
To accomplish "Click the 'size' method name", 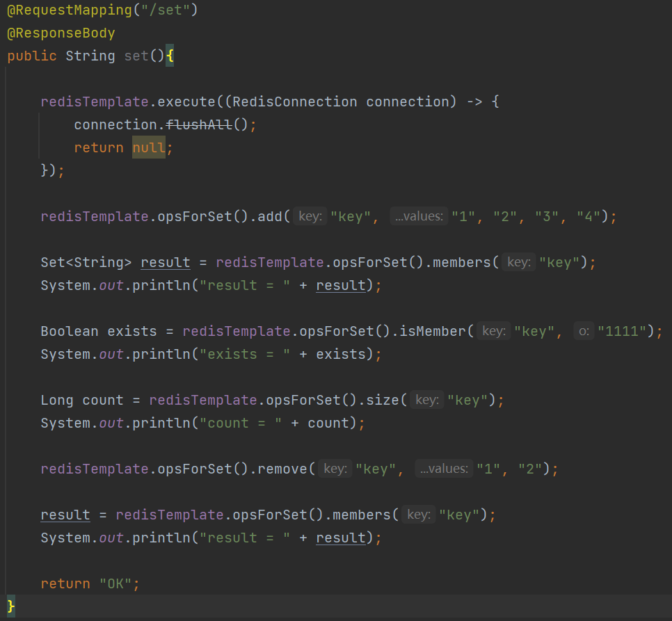I will point(383,400).
